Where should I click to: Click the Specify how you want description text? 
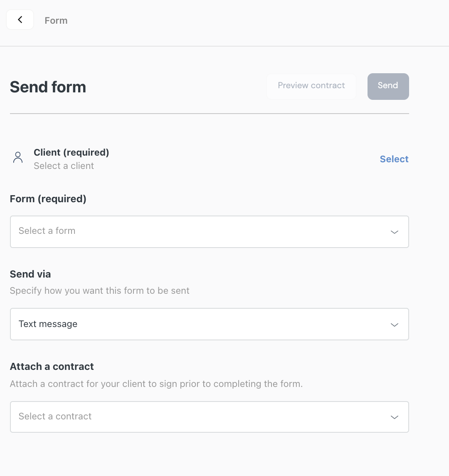coord(99,290)
